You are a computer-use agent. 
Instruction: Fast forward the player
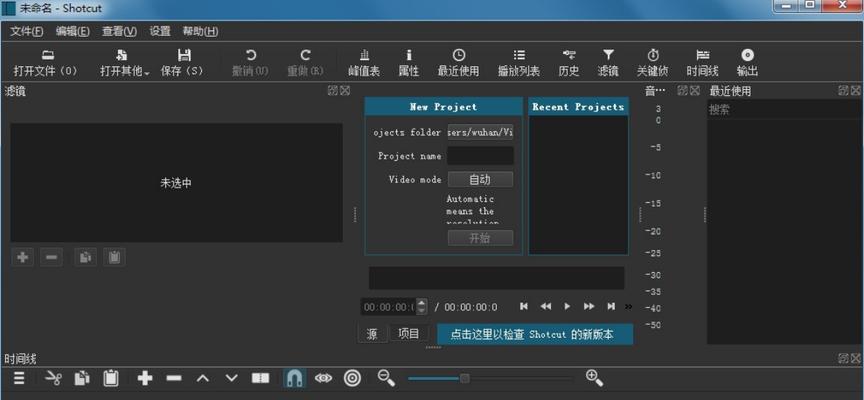tap(589, 306)
